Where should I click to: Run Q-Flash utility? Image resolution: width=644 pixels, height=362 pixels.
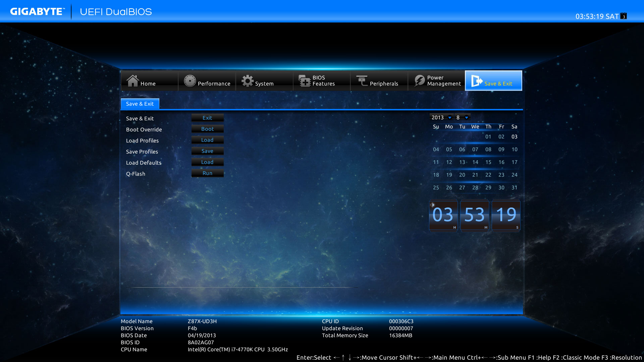pos(207,173)
